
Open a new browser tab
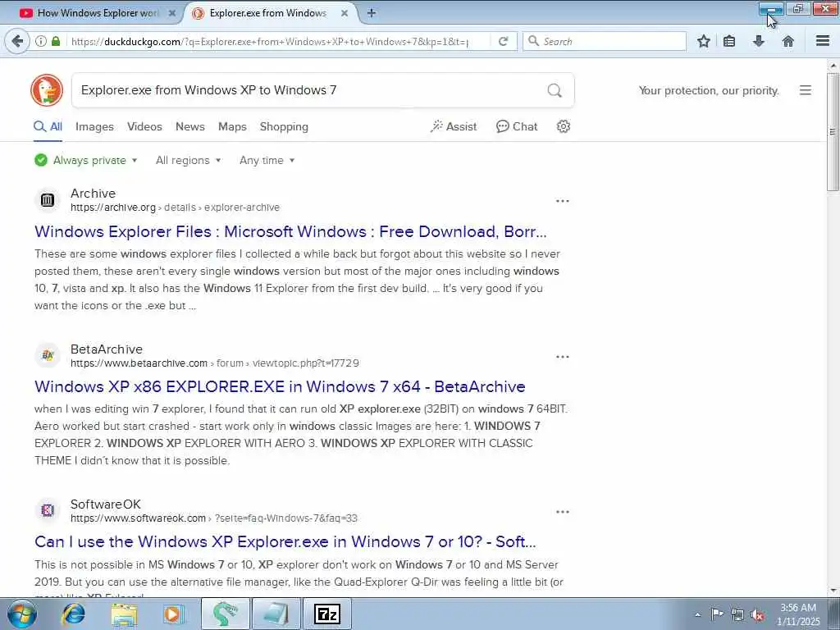coord(372,13)
